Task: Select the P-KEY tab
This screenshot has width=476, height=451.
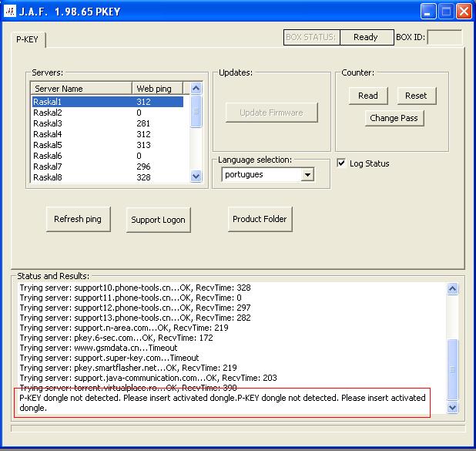Action: [27, 39]
